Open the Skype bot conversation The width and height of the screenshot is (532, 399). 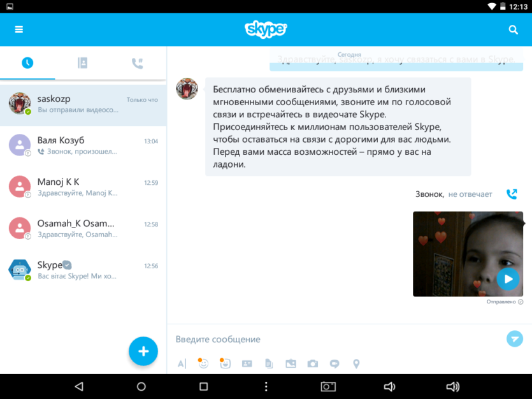click(x=83, y=270)
